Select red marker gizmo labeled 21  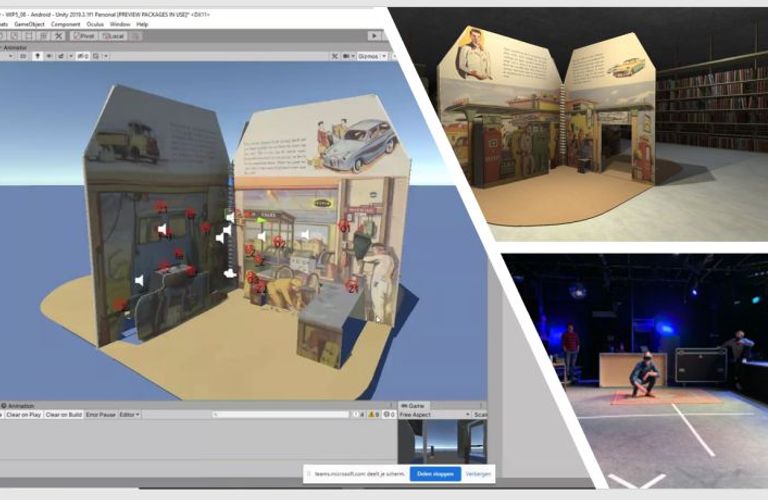tap(352, 286)
